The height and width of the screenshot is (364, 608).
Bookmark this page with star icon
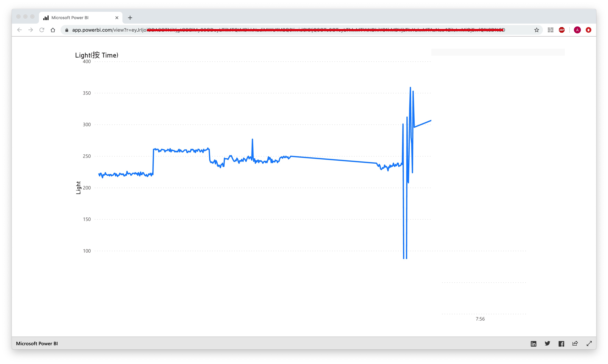(x=537, y=30)
